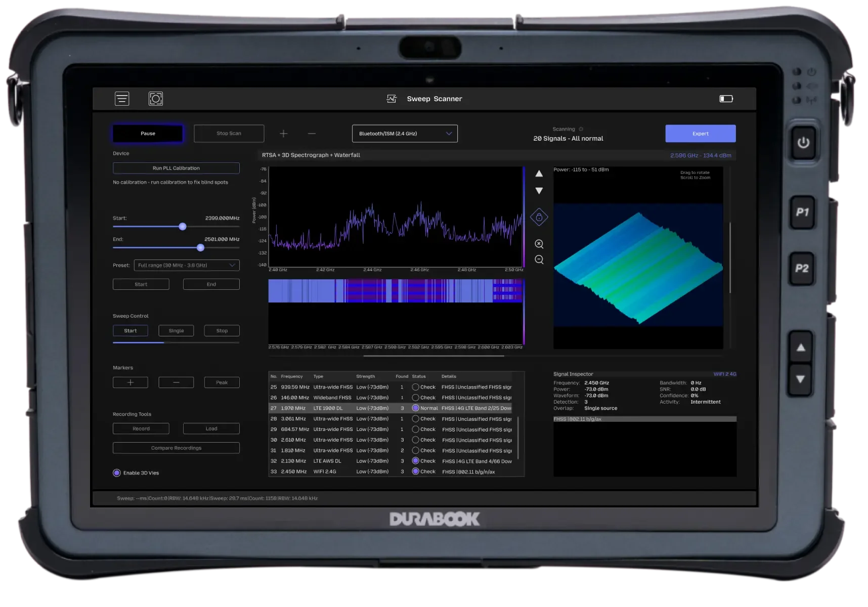
Task: Click the down triangle beside the spectrum
Action: pyautogui.click(x=539, y=191)
